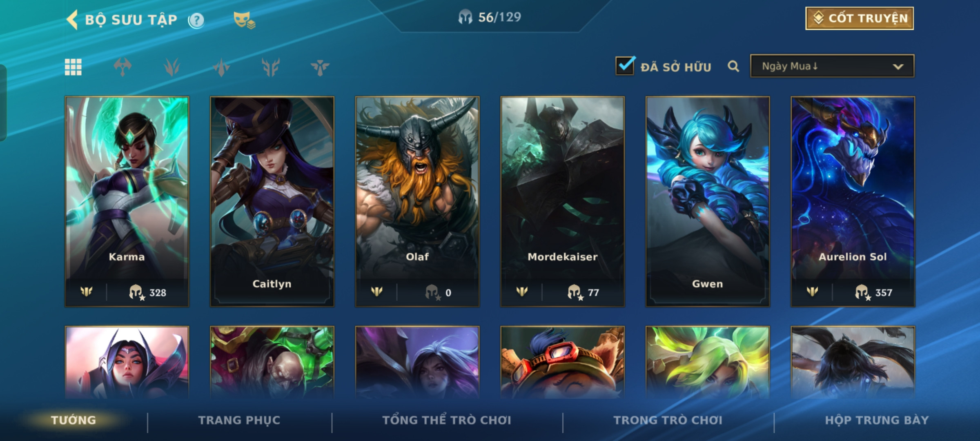Switch to the Trang Phục tab

tap(239, 420)
